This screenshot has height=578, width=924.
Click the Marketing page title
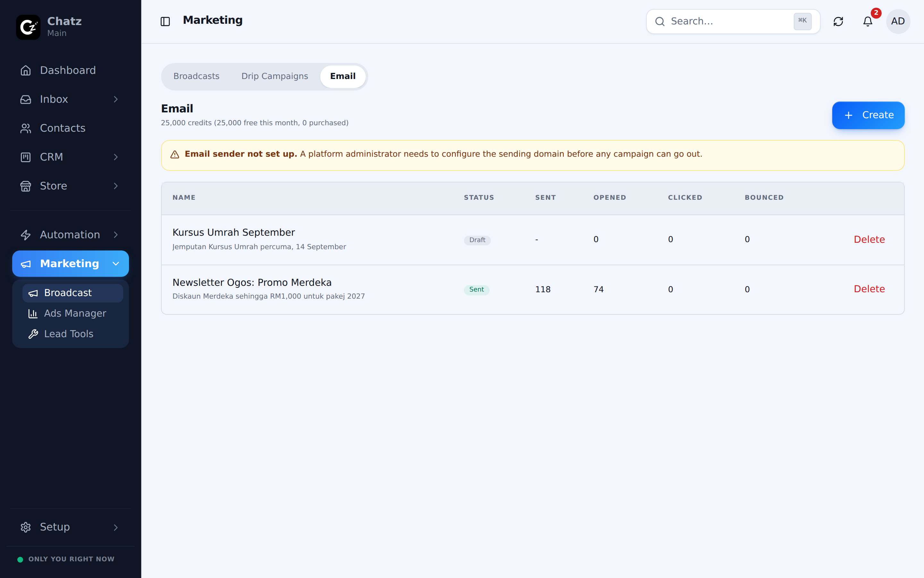point(213,20)
